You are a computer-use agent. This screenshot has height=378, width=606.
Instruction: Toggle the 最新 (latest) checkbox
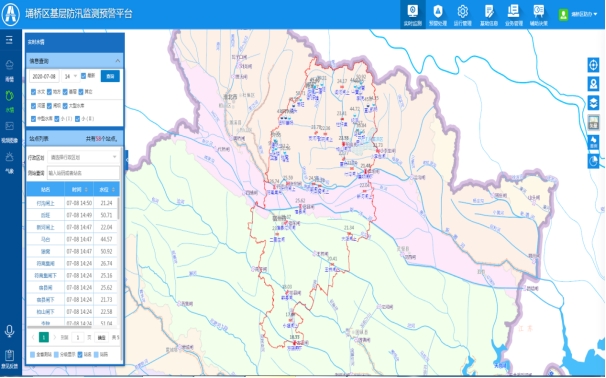click(x=83, y=76)
